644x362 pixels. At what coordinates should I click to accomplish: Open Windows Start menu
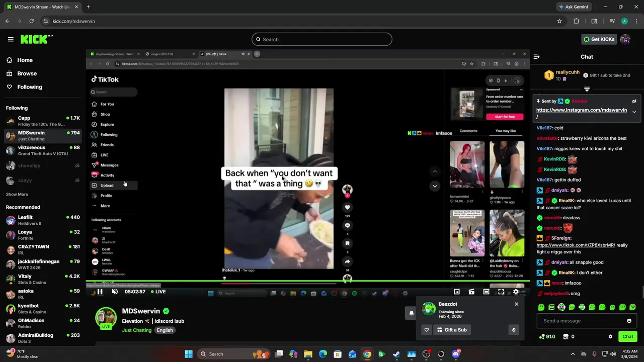coord(189,354)
